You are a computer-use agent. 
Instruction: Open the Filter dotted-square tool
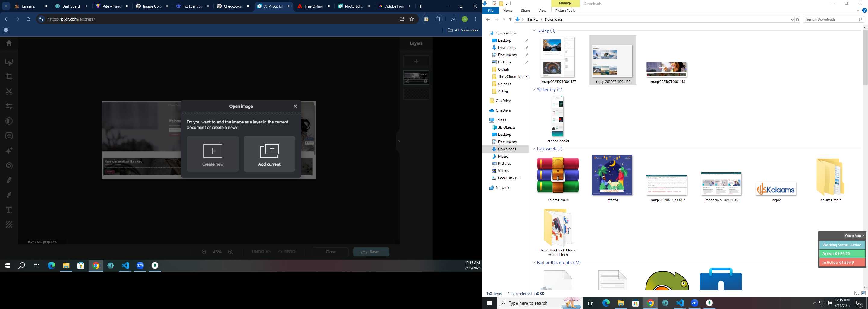[x=9, y=136]
